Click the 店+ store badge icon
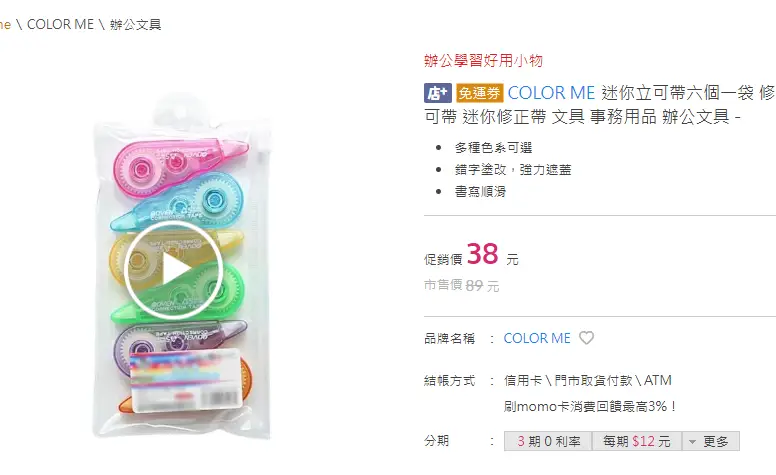This screenshot has height=475, width=776. 438,93
